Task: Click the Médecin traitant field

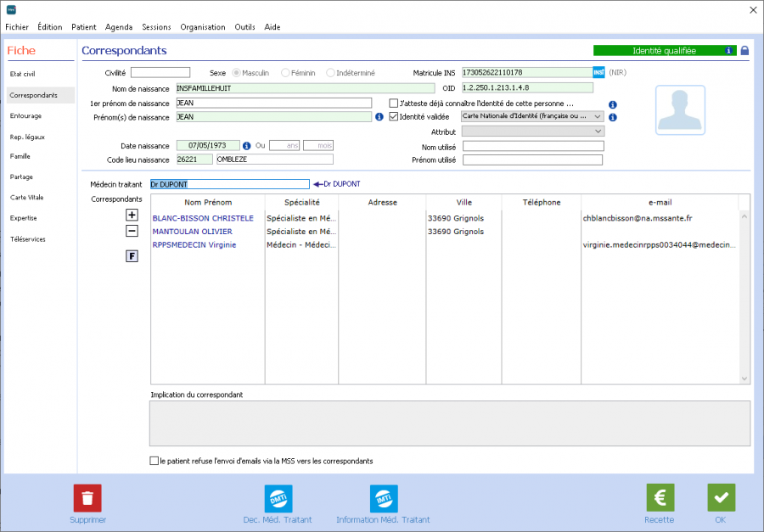Action: click(x=229, y=184)
